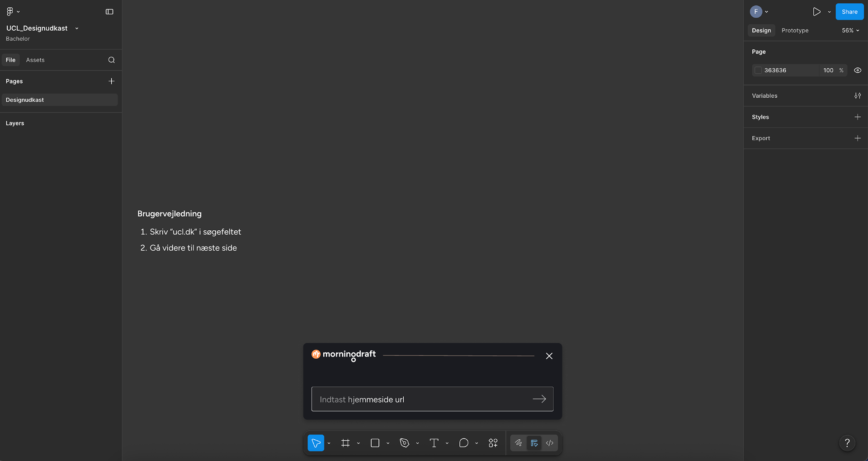Viewport: 868px width, 461px height.
Task: Switch to the Assets tab
Action: pos(35,60)
